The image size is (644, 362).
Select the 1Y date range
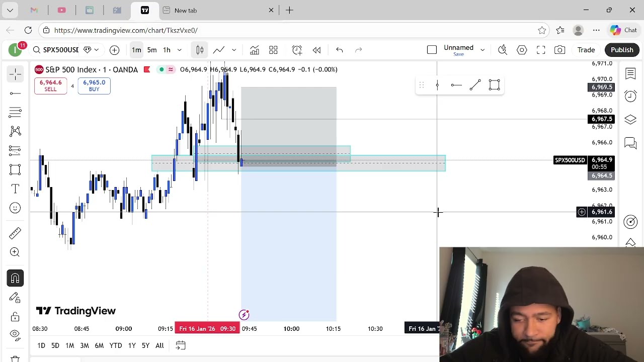132,345
